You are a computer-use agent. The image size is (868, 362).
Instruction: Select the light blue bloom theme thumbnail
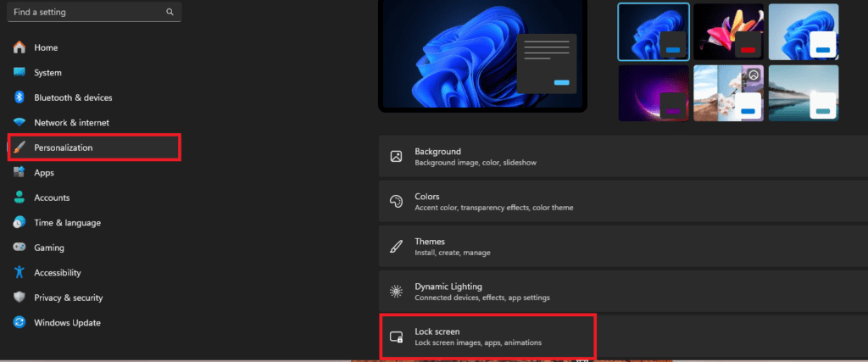(804, 32)
